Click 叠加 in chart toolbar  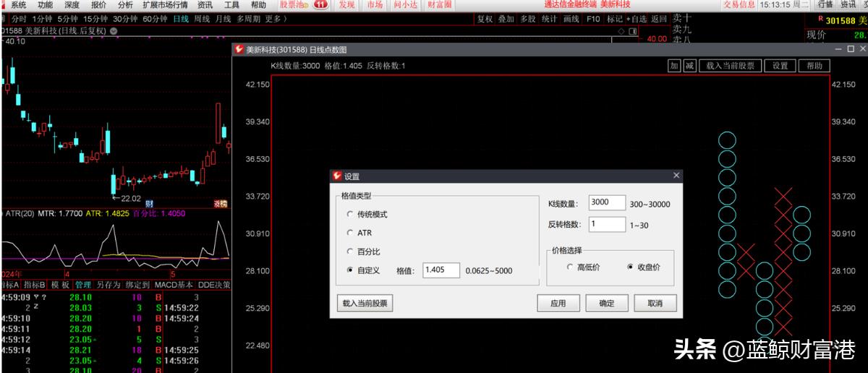point(506,19)
